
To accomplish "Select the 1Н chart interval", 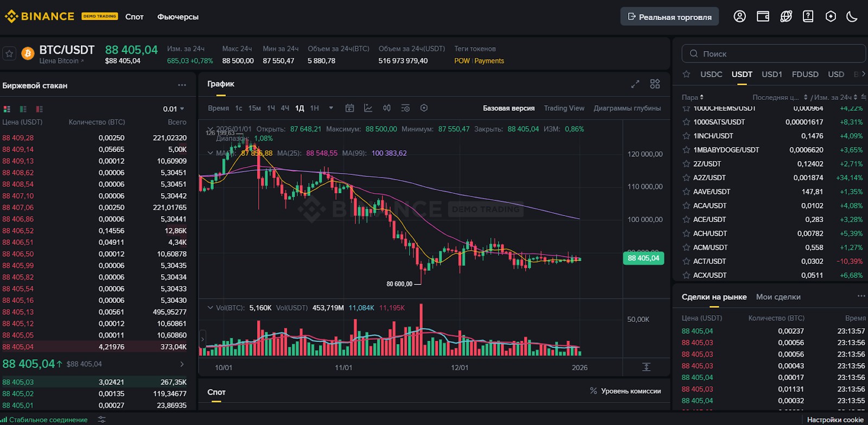I will coord(314,108).
